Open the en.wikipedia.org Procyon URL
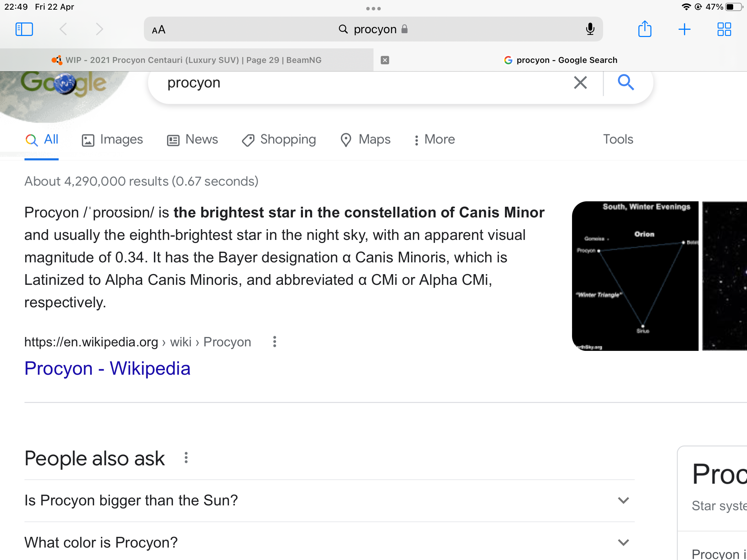Screen dimensions: 747x560 pyautogui.click(x=138, y=342)
